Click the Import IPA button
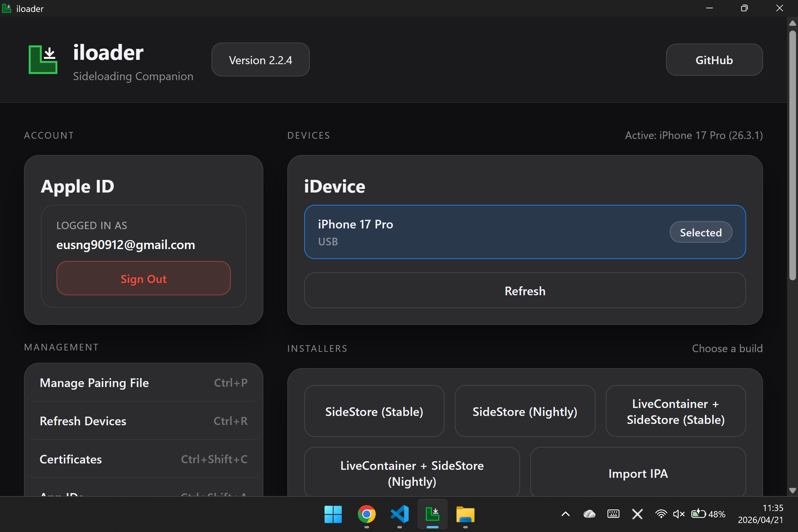This screenshot has height=532, width=798. 638,472
